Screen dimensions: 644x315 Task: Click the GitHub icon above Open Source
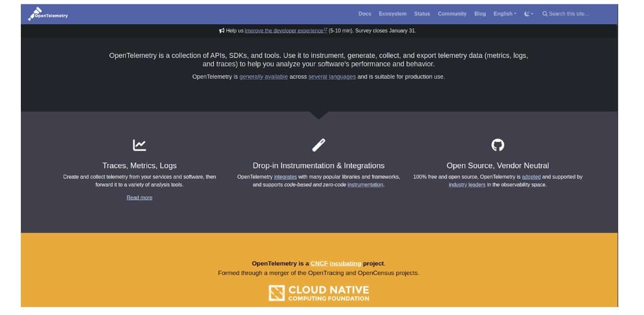pos(498,145)
